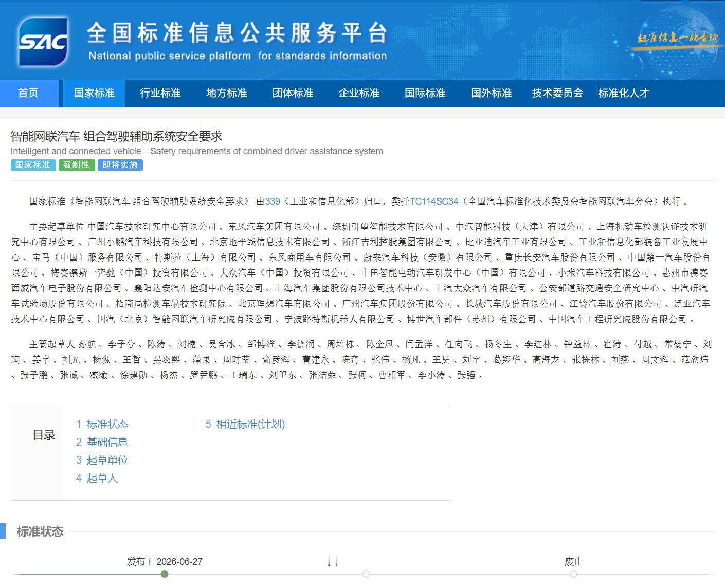The image size is (725, 588).
Task: Click the 废止 timeline marker
Action: pyautogui.click(x=574, y=574)
